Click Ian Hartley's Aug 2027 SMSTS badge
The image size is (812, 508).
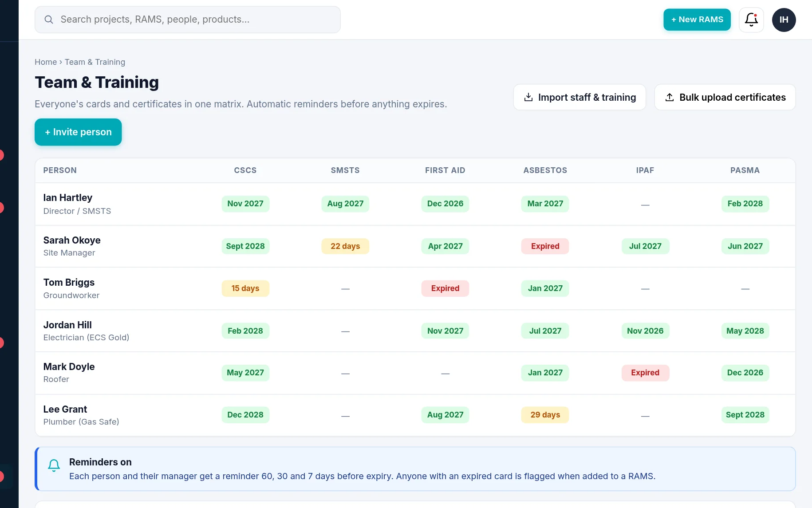[345, 204]
